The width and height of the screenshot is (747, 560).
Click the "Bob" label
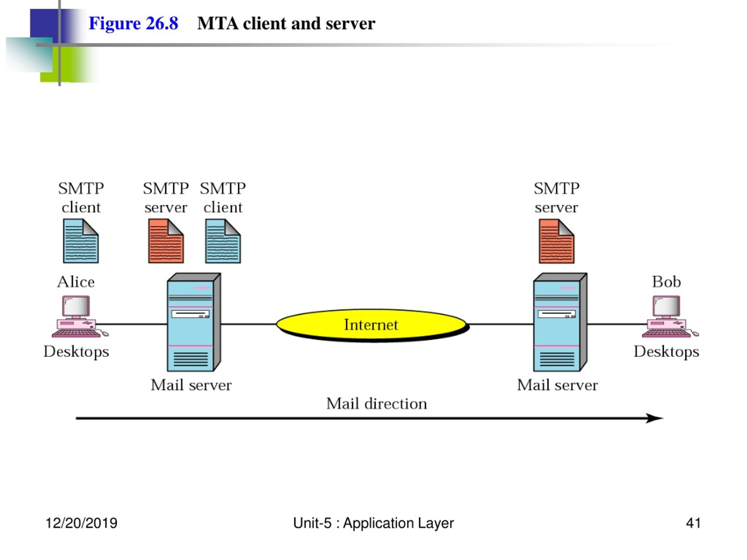point(666,281)
